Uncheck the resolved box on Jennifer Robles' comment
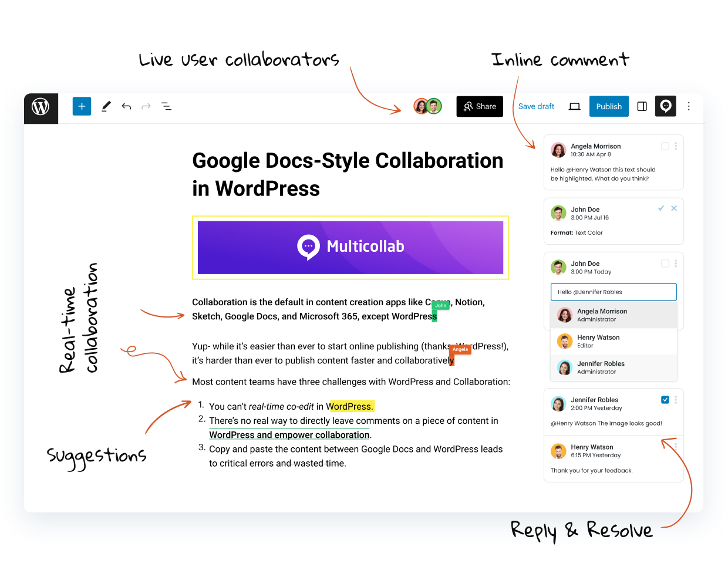The image size is (728, 587). 665,400
